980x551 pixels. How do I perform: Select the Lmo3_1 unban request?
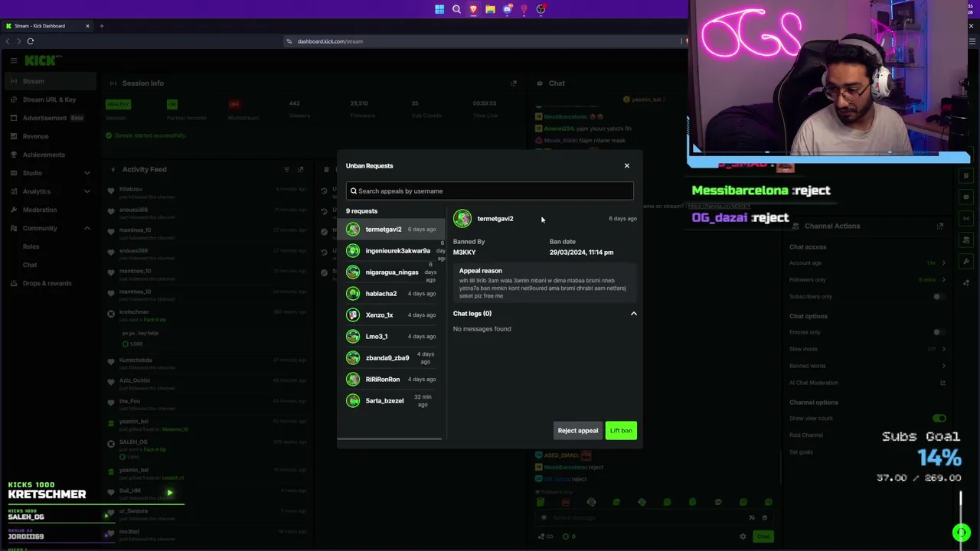point(391,337)
